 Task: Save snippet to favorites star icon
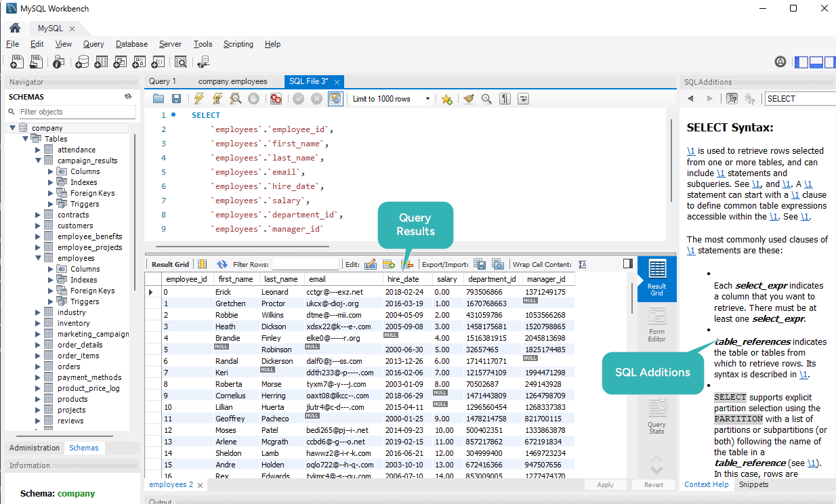pyautogui.click(x=446, y=99)
